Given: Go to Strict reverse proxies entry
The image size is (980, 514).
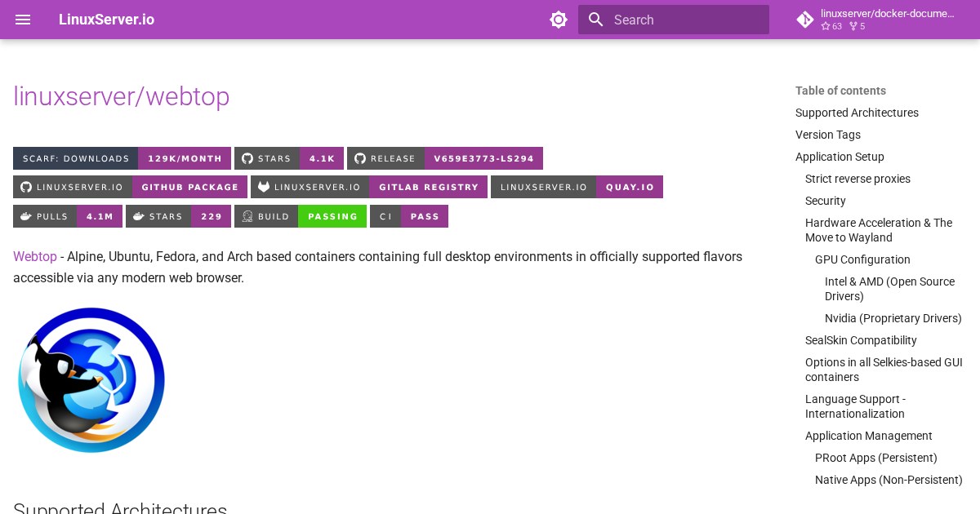Looking at the screenshot, I should 857,179.
